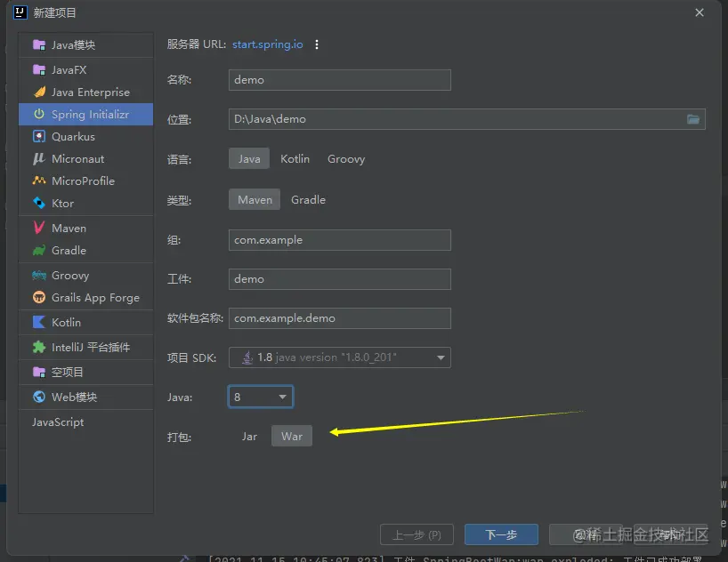This screenshot has height=562, width=728.
Task: Choose Micronaut project type
Action: [86, 158]
